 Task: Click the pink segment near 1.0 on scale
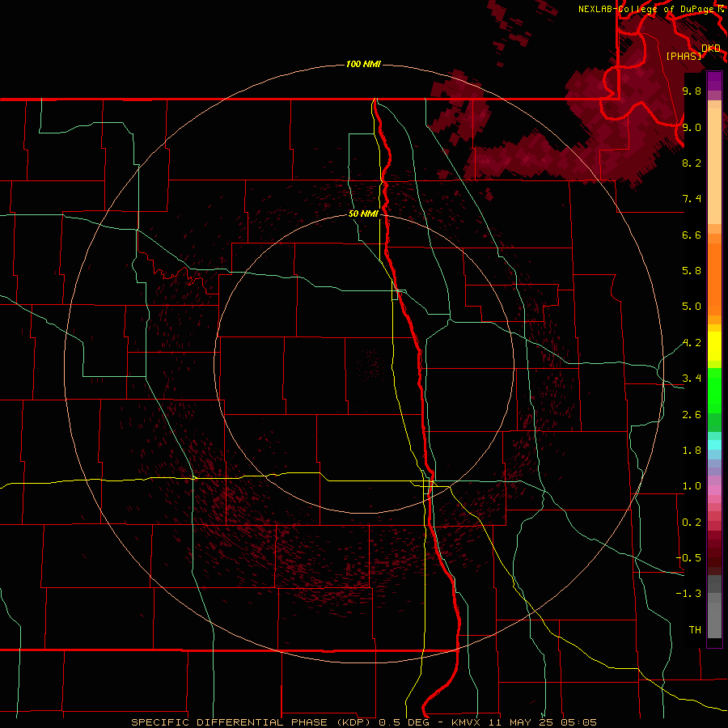coord(714,490)
